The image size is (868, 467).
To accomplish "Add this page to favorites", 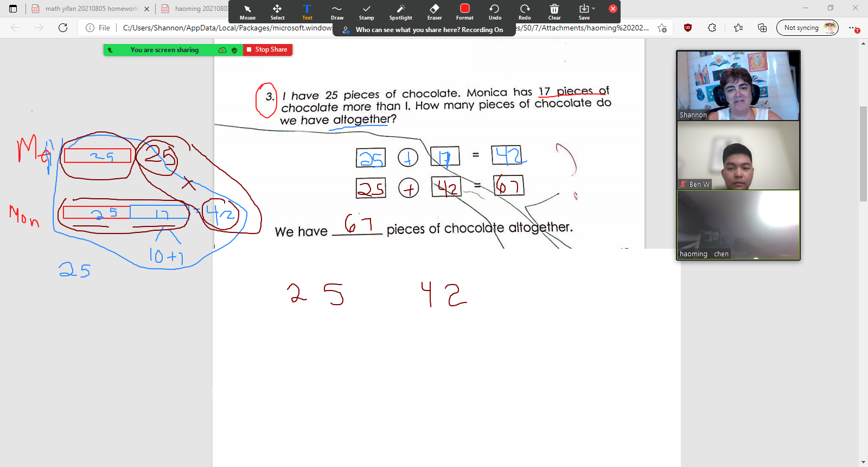I will pos(662,28).
